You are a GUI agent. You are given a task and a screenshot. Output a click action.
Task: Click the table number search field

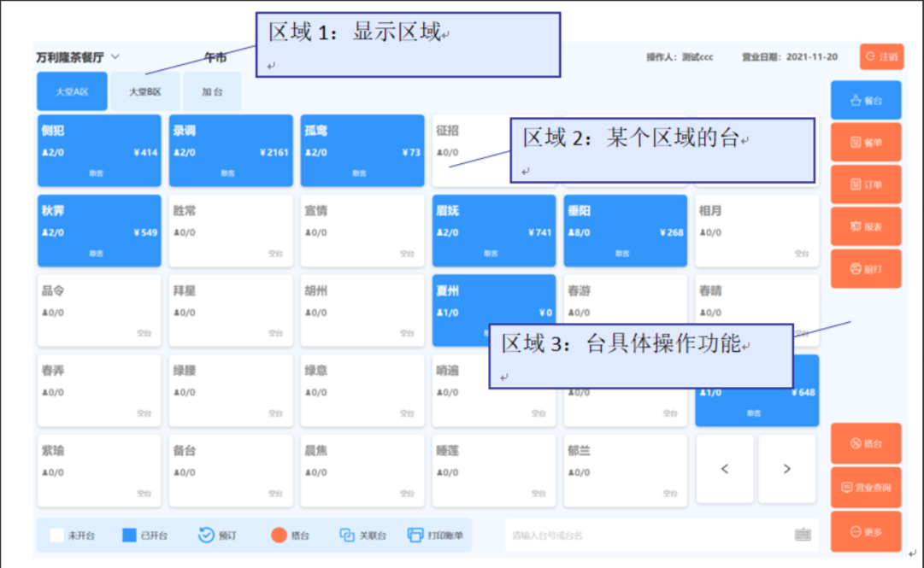650,536
